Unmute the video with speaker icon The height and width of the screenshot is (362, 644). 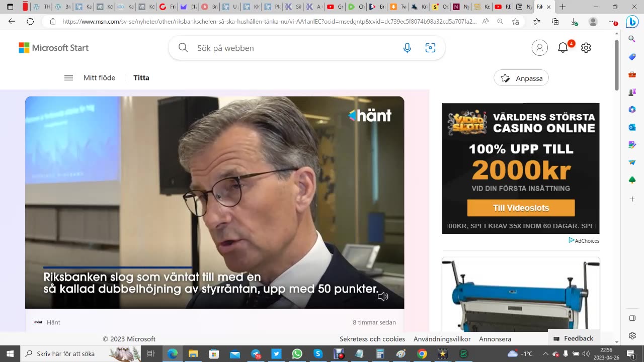(383, 297)
